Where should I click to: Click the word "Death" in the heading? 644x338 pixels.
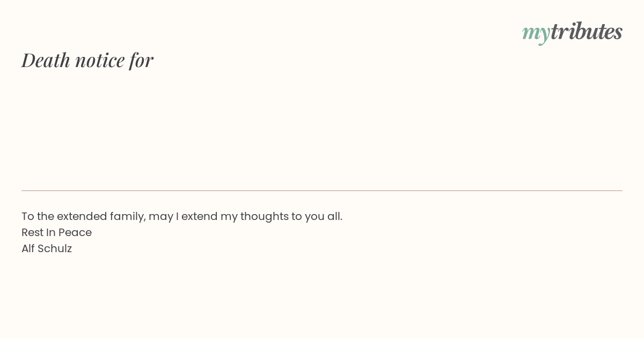(x=46, y=60)
